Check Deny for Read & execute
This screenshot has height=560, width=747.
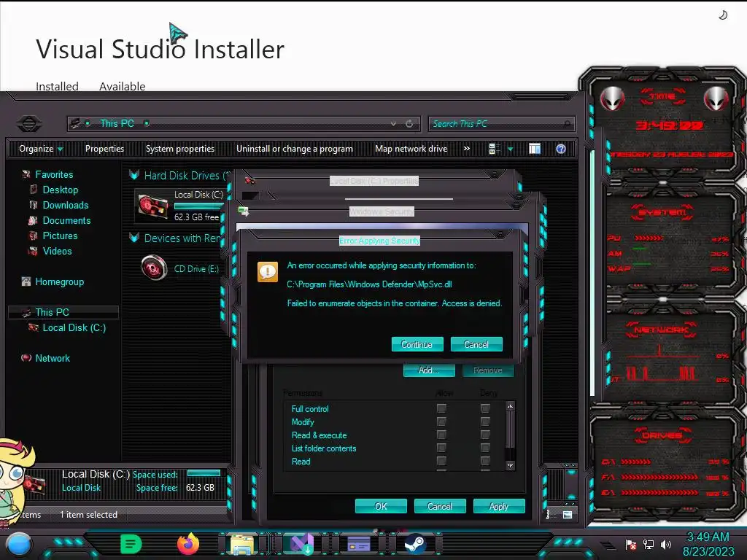coord(485,435)
